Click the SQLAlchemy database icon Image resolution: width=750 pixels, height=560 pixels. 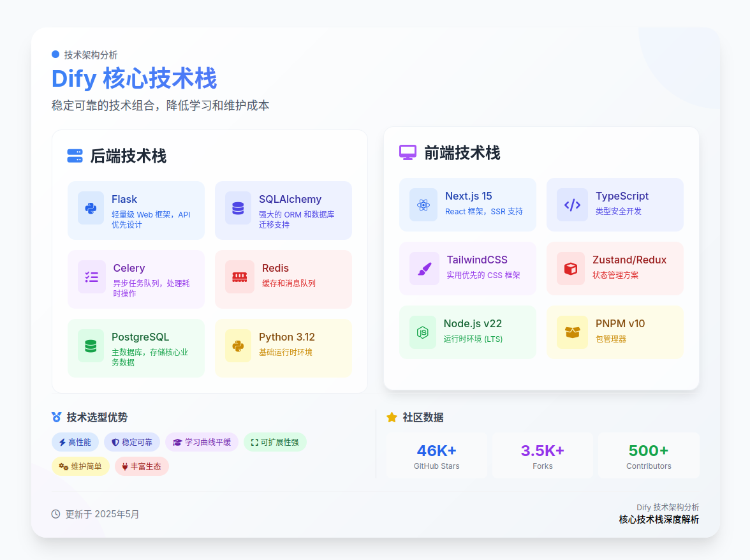pos(239,208)
